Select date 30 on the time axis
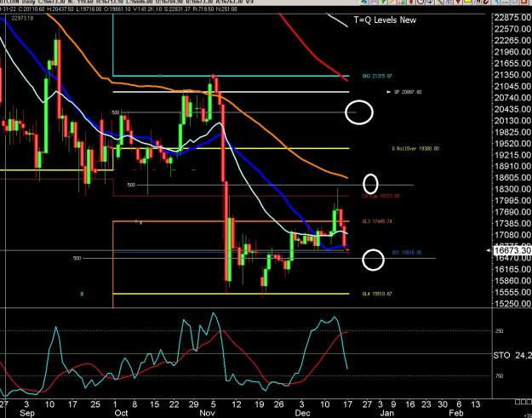532x418 pixels. point(443,404)
